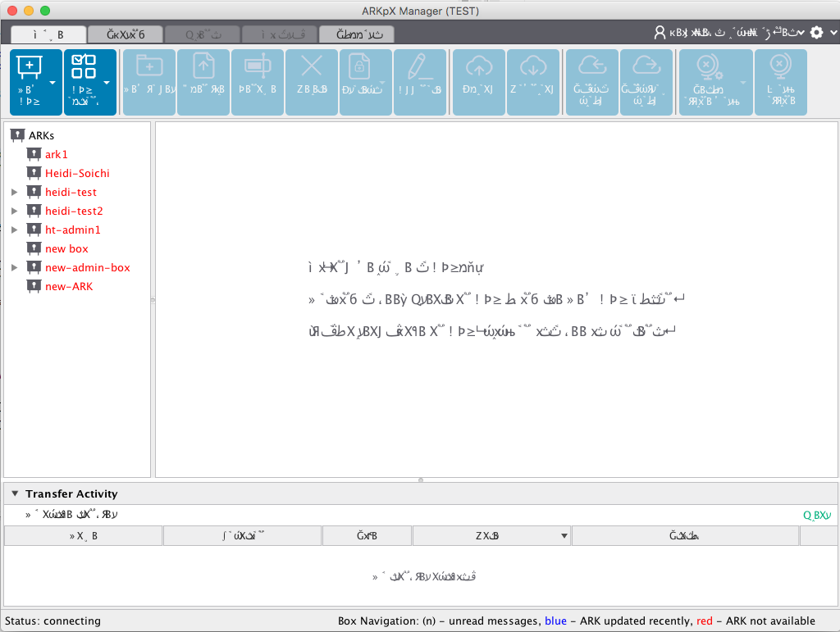Image resolution: width=840 pixels, height=632 pixels.
Task: Select the heidi-test2 label in the tree
Action: click(x=74, y=211)
